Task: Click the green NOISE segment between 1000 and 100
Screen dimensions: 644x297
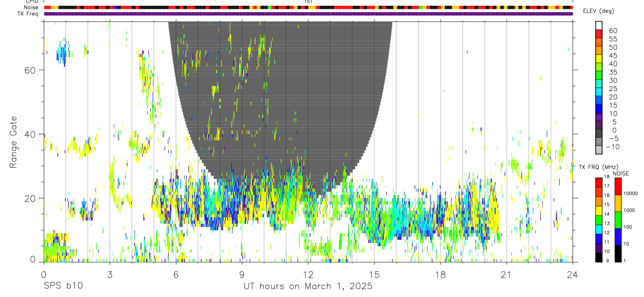Action: tap(618, 220)
